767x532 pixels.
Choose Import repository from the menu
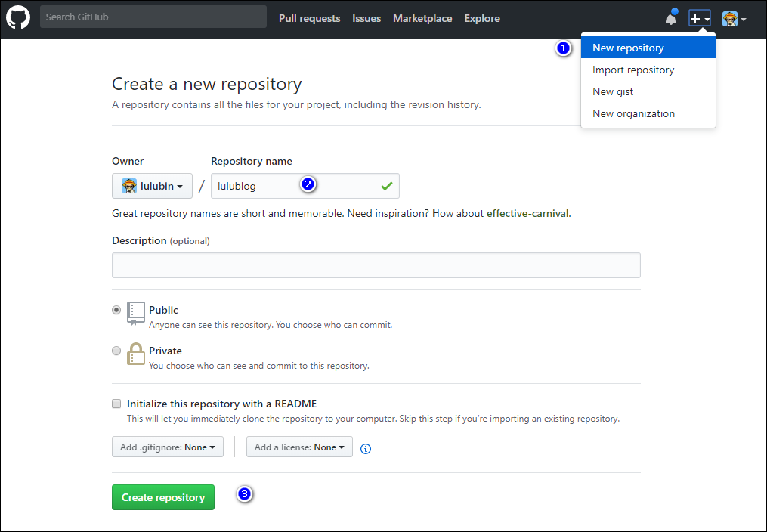tap(648, 70)
